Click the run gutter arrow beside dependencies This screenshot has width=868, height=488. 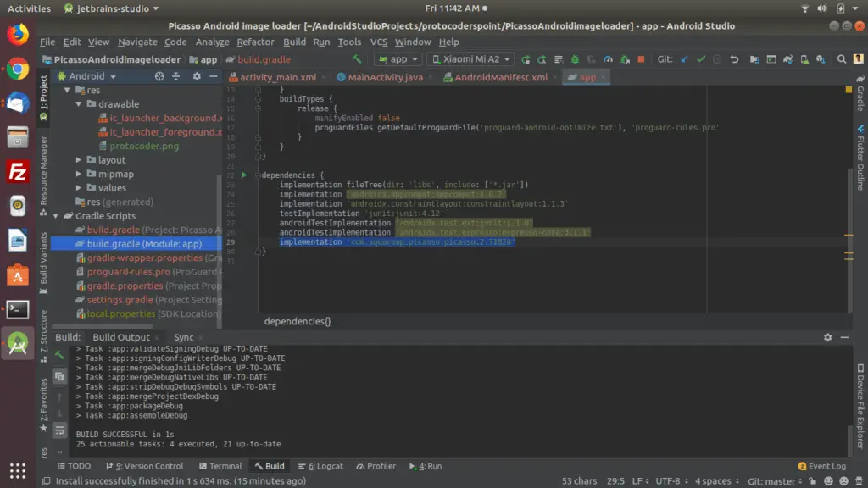(243, 175)
